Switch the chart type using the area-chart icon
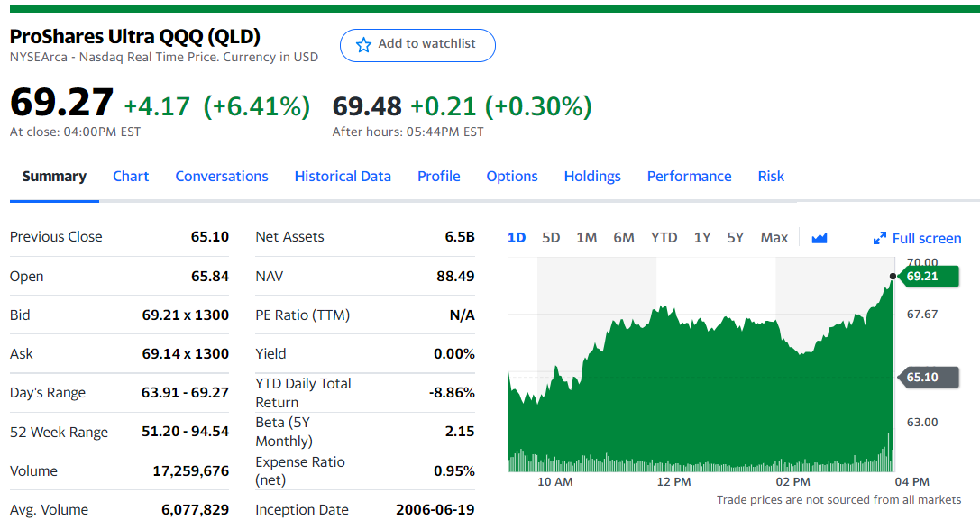The image size is (980, 529). point(819,238)
